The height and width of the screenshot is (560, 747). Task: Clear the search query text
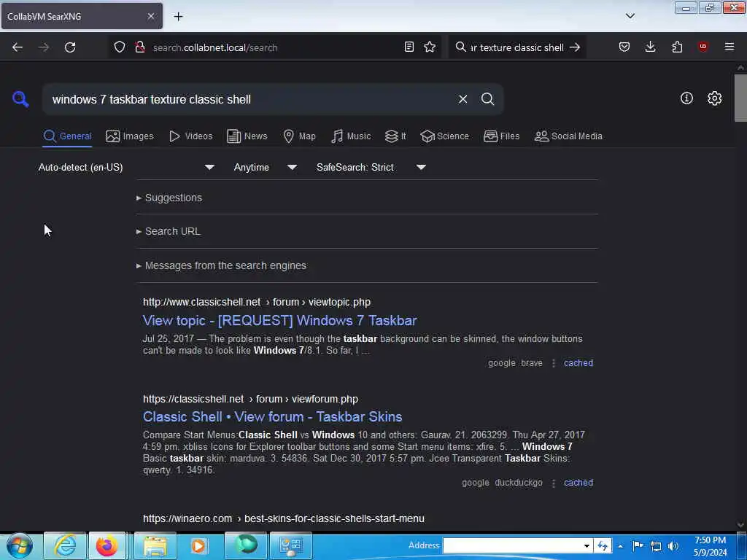(462, 99)
